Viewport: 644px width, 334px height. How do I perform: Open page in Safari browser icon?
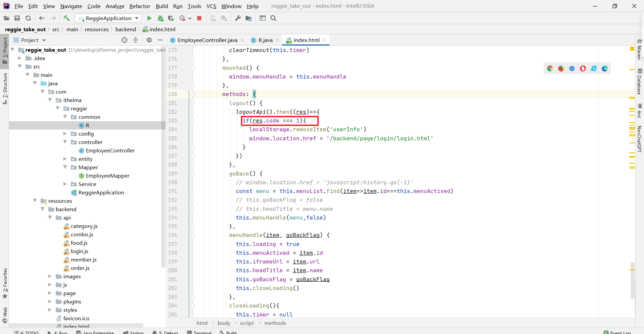click(572, 68)
